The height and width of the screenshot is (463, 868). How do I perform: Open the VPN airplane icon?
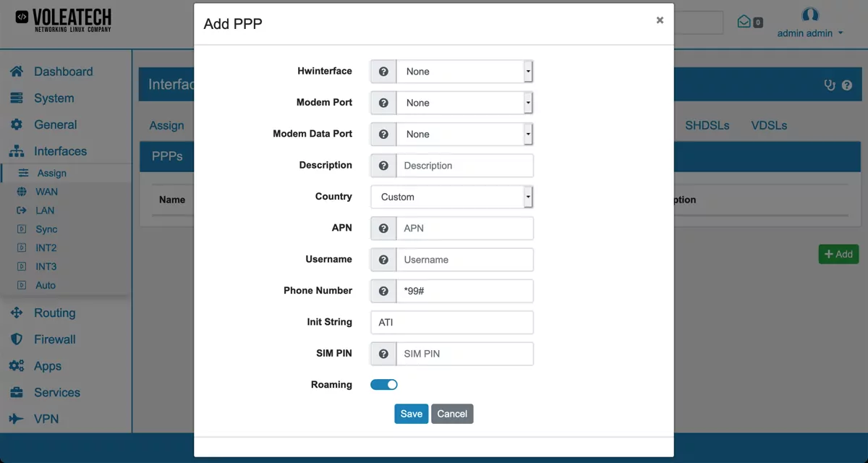(18, 418)
